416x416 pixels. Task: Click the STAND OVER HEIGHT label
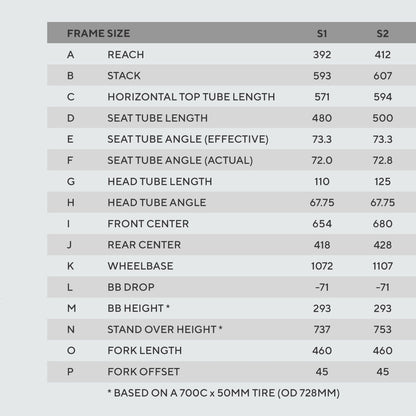pos(165,329)
